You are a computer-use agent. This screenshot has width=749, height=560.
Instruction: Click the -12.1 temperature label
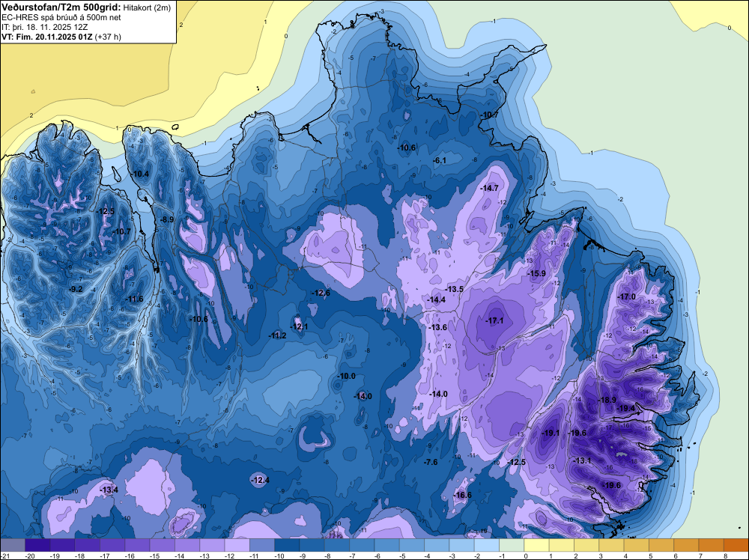299,326
